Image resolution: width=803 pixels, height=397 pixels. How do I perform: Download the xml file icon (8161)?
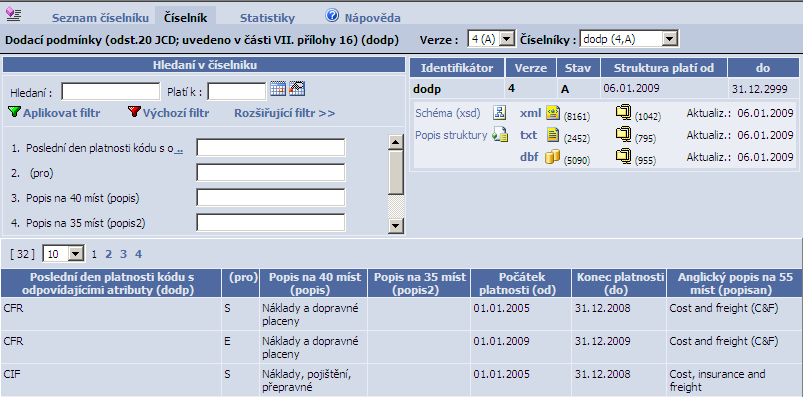pos(553,113)
